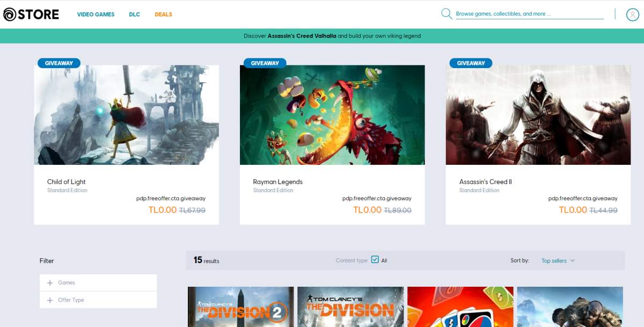Image resolution: width=644 pixels, height=327 pixels.
Task: Open the DLC menu
Action: (134, 14)
